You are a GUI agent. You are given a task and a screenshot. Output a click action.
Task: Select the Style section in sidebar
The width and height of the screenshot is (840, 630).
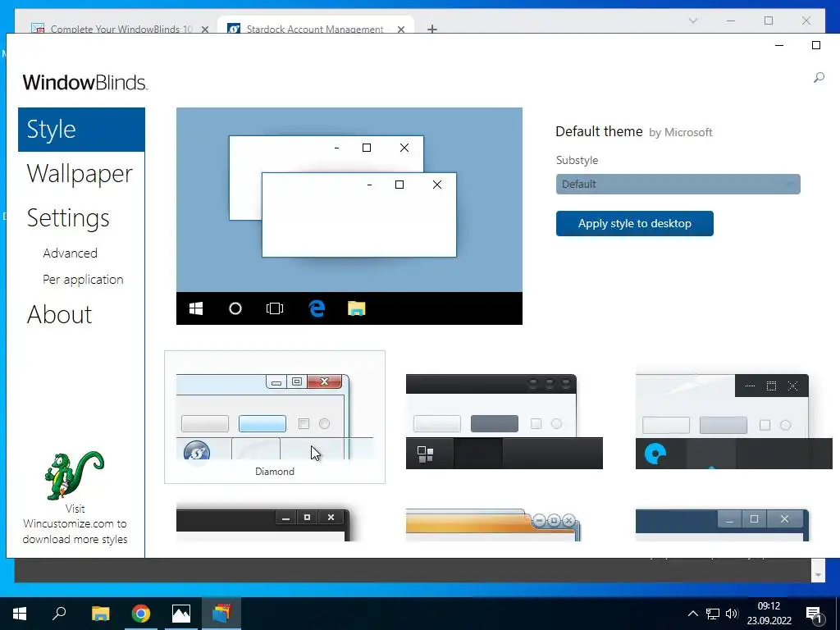[x=81, y=130]
